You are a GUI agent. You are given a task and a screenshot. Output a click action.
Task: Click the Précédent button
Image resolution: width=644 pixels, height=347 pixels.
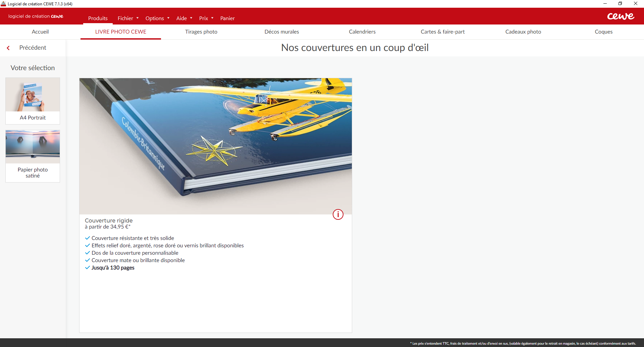(33, 48)
